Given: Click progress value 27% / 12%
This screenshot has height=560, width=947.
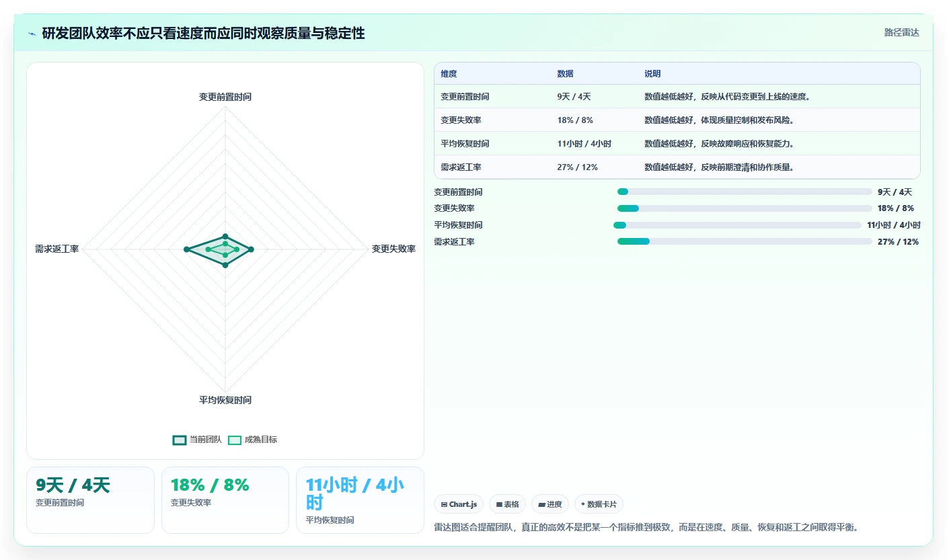Looking at the screenshot, I should click(x=898, y=241).
